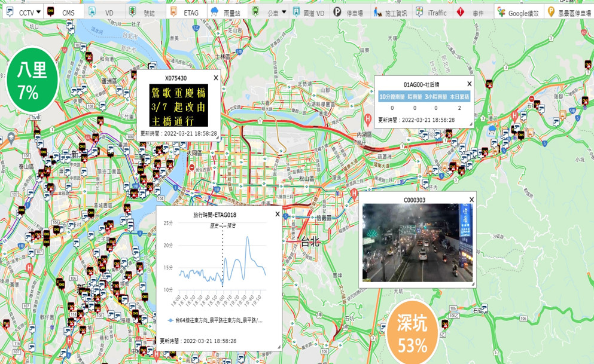The height and width of the screenshot is (364, 594).
Task: Click the iTraffic icon
Action: pos(419,12)
